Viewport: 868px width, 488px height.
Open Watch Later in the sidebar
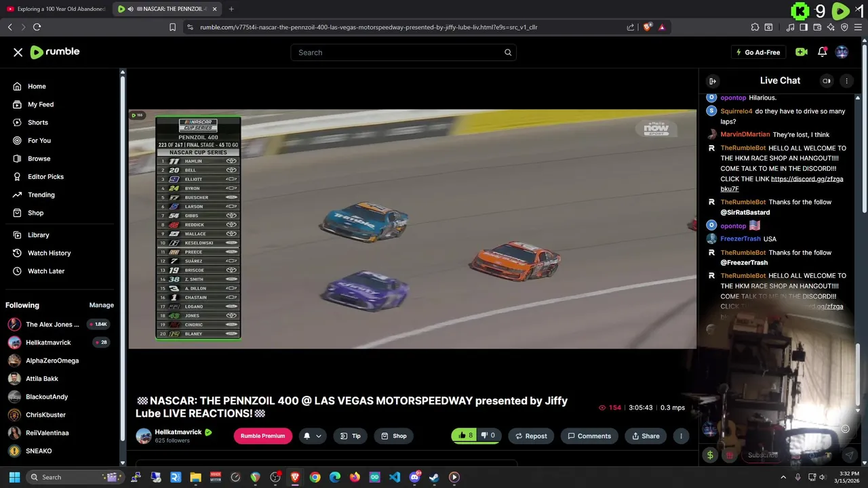[46, 271]
